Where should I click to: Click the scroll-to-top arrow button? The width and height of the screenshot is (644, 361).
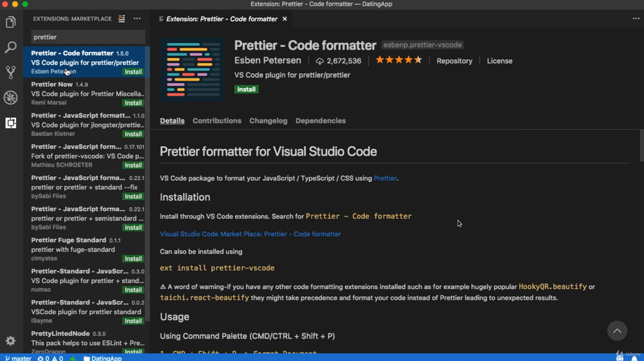pyautogui.click(x=617, y=331)
